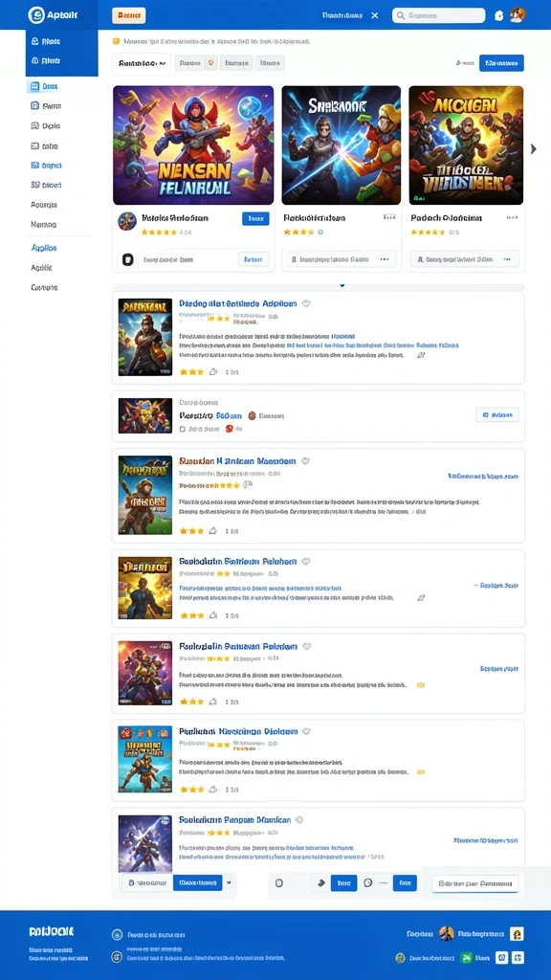This screenshot has width=551, height=980.
Task: Close the header banner with the X icon
Action: click(x=375, y=15)
